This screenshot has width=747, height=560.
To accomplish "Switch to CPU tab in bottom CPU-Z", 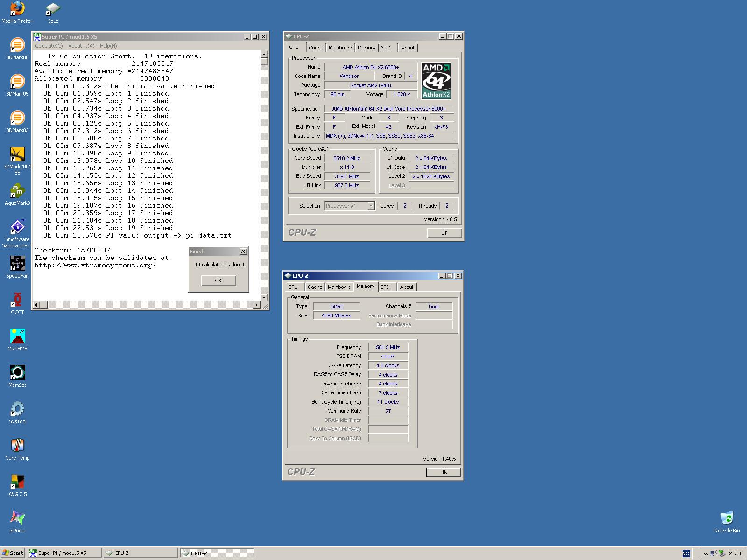I will point(293,287).
